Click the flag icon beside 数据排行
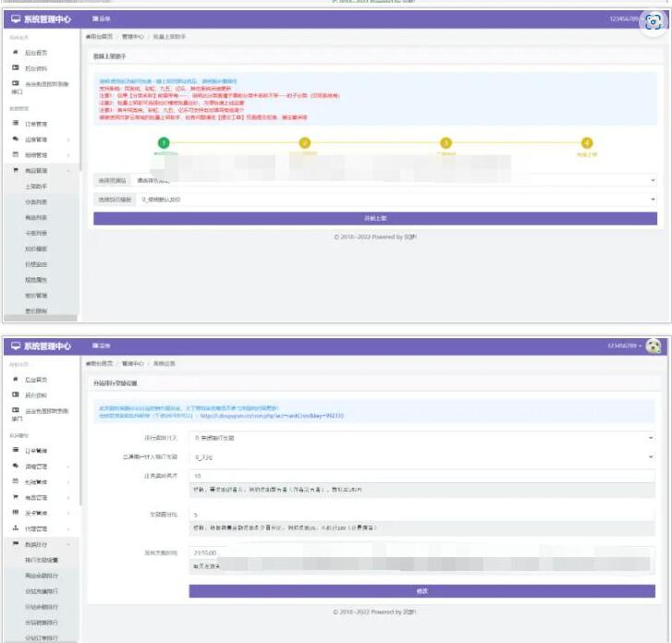Screen dimensions: 672x643 (15, 545)
